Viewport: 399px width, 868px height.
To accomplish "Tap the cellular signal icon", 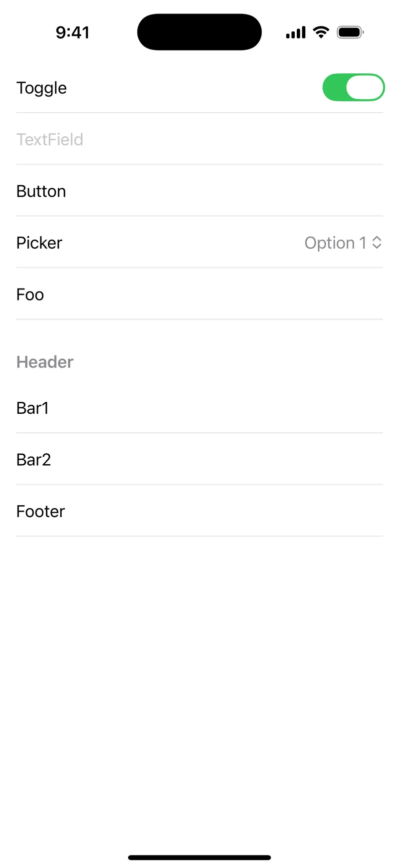I will (295, 32).
